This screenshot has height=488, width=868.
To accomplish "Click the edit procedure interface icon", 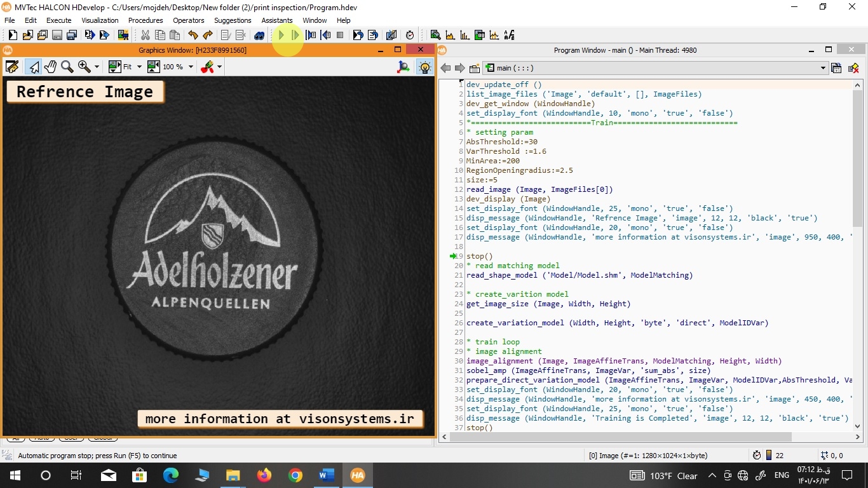I will pyautogui.click(x=475, y=68).
